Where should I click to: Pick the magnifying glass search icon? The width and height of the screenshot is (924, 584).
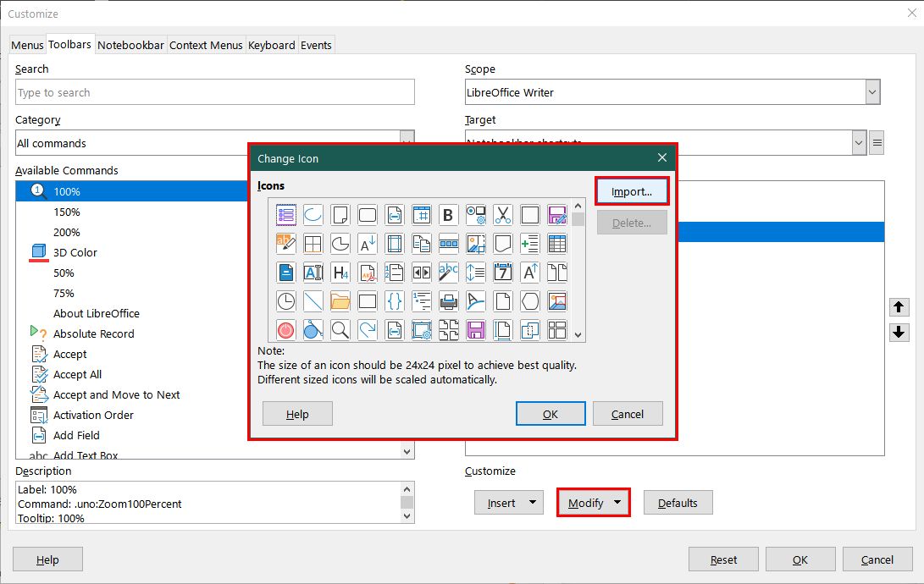(340, 329)
